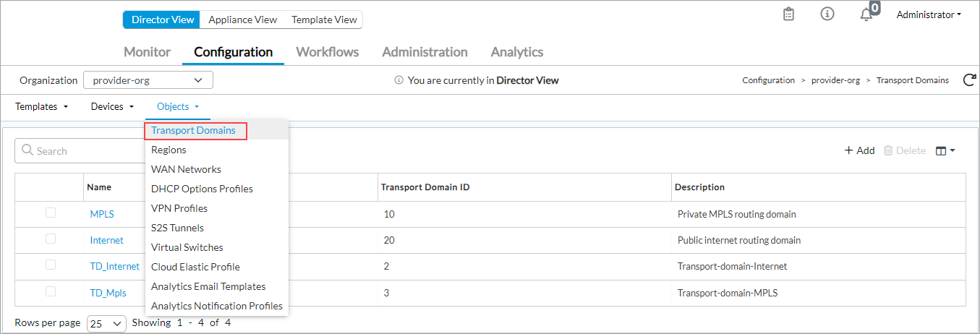Expand the Templates dropdown menu

(42, 106)
